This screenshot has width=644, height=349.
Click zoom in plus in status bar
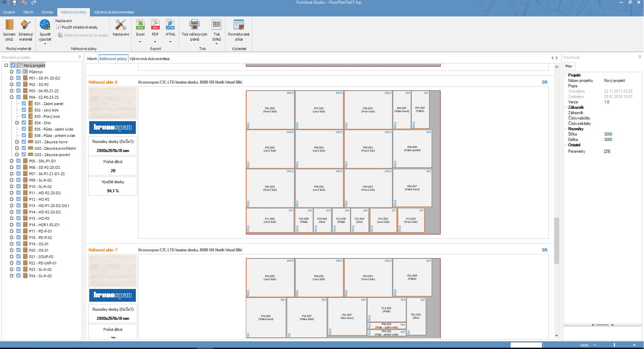click(x=634, y=345)
